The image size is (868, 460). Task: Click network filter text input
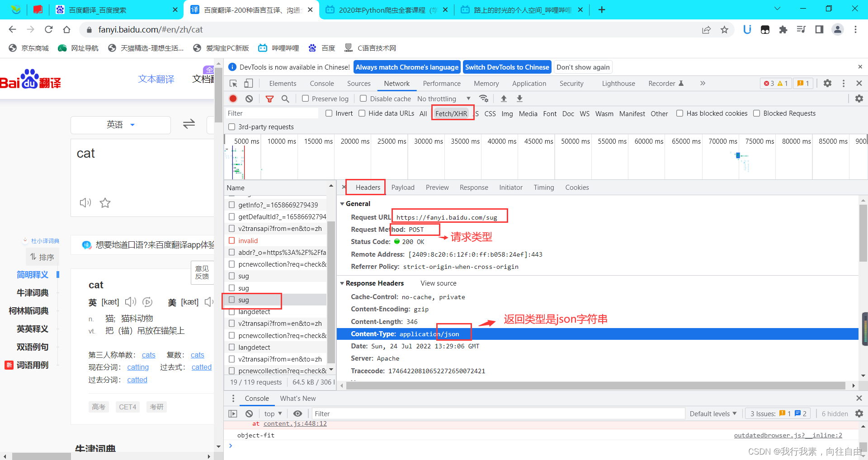point(272,113)
